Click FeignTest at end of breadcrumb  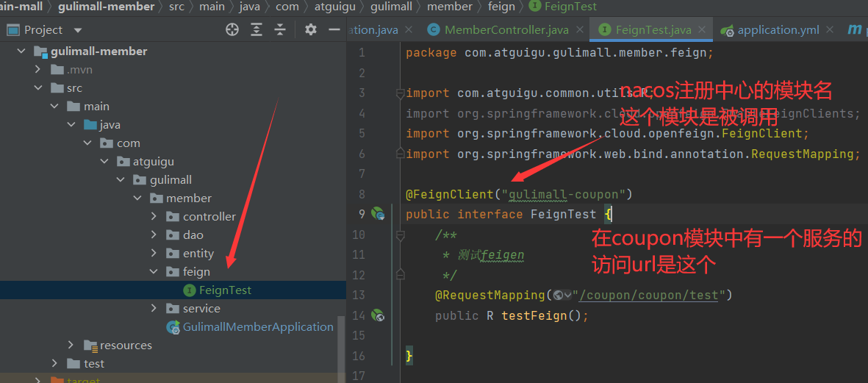[x=564, y=7]
